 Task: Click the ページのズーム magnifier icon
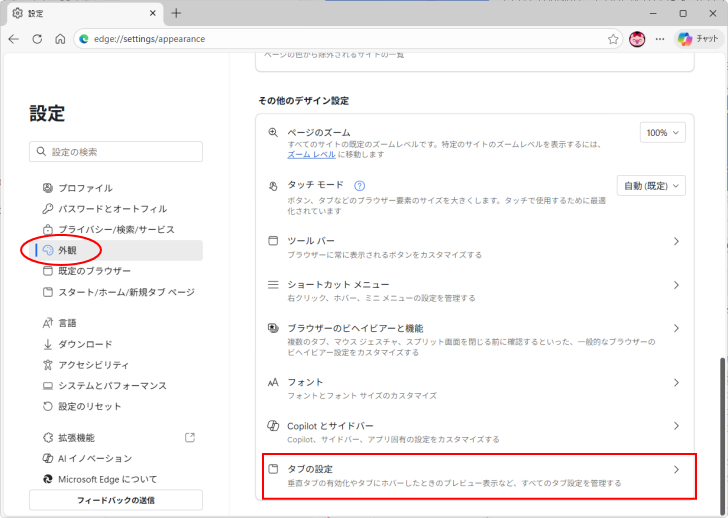(273, 133)
